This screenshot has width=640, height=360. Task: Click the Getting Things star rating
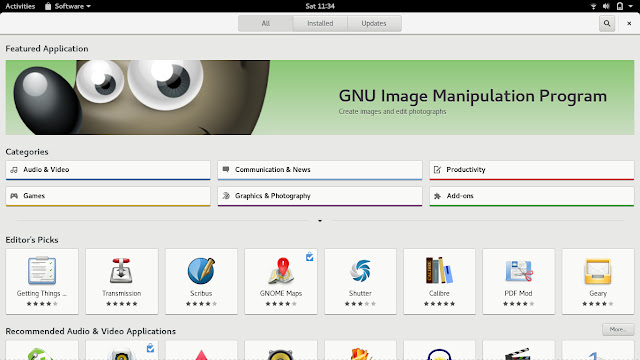pyautogui.click(x=42, y=304)
